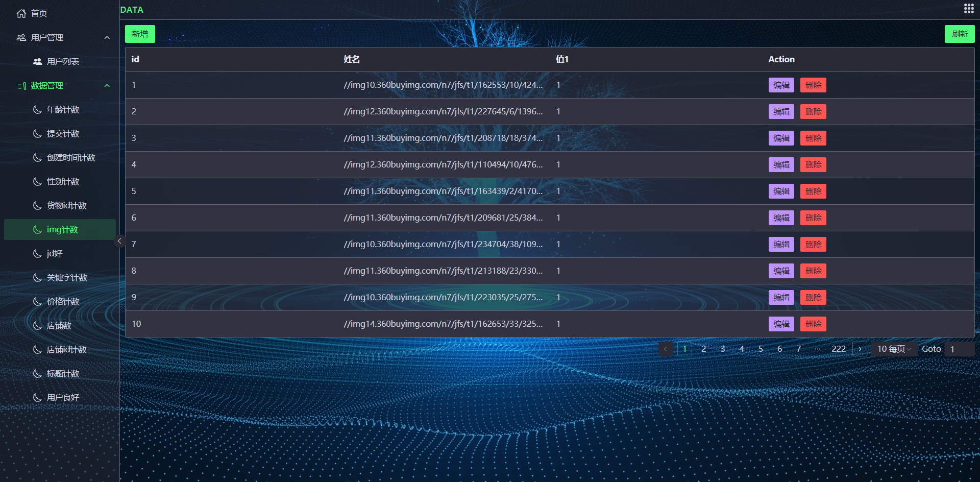980x482 pixels.
Task: Click the 新增 button
Action: 139,34
